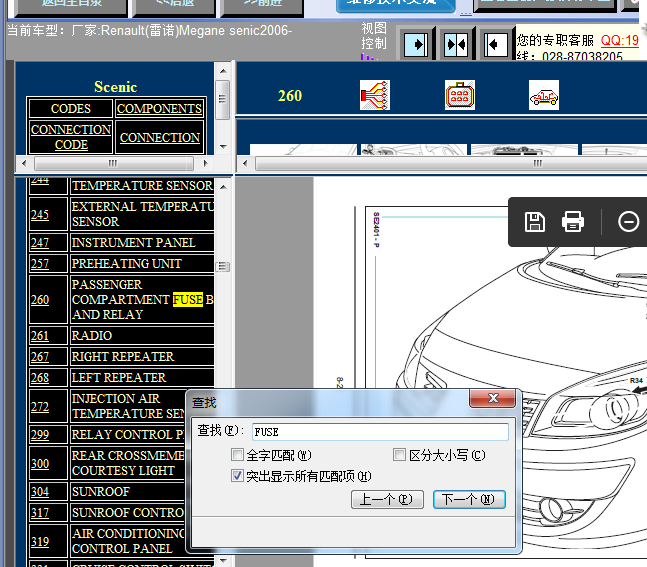Enable case sensitive checkbox
Screen dimensions: 647x567
click(399, 455)
